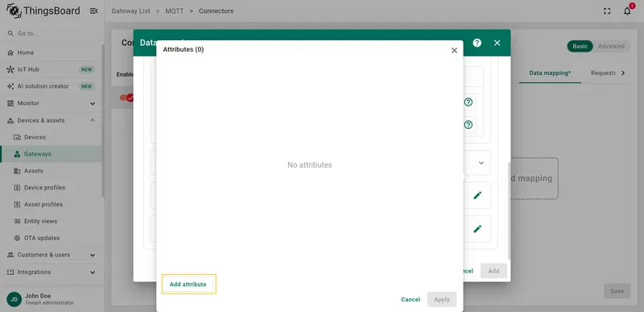Toggle fullscreen mode icon
This screenshot has width=644, height=312.
pyautogui.click(x=607, y=11)
